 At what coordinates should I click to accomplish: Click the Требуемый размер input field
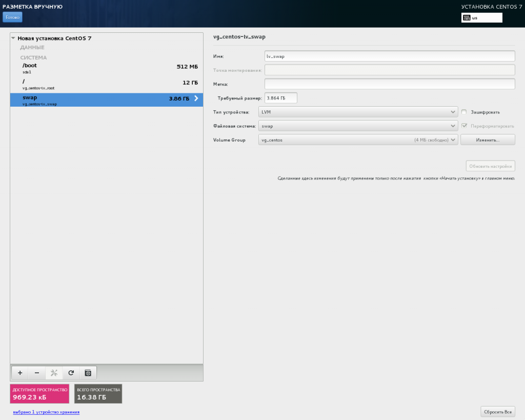(x=280, y=98)
